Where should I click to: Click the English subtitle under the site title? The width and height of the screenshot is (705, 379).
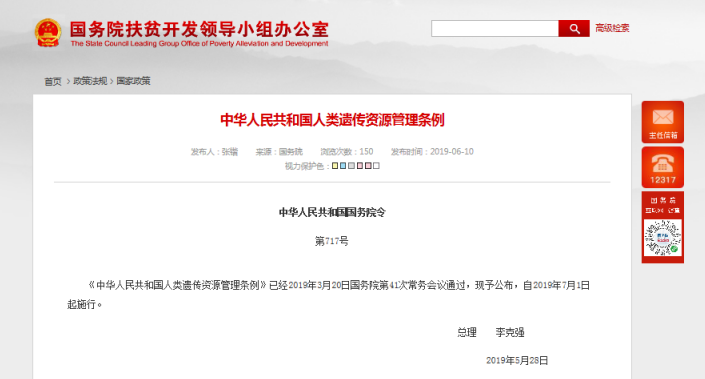pos(199,44)
